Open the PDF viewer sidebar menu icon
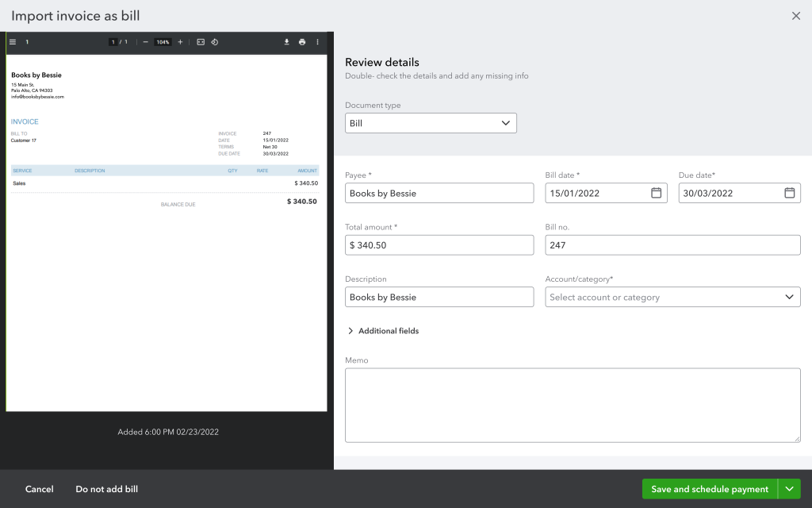812x508 pixels. tap(13, 42)
